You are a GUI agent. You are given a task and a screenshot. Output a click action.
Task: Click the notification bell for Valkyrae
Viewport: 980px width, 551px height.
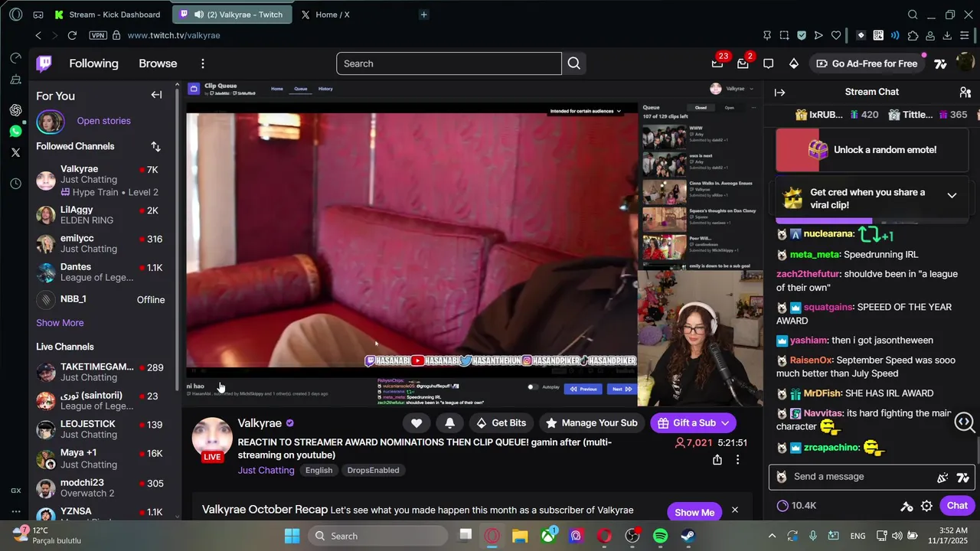449,423
